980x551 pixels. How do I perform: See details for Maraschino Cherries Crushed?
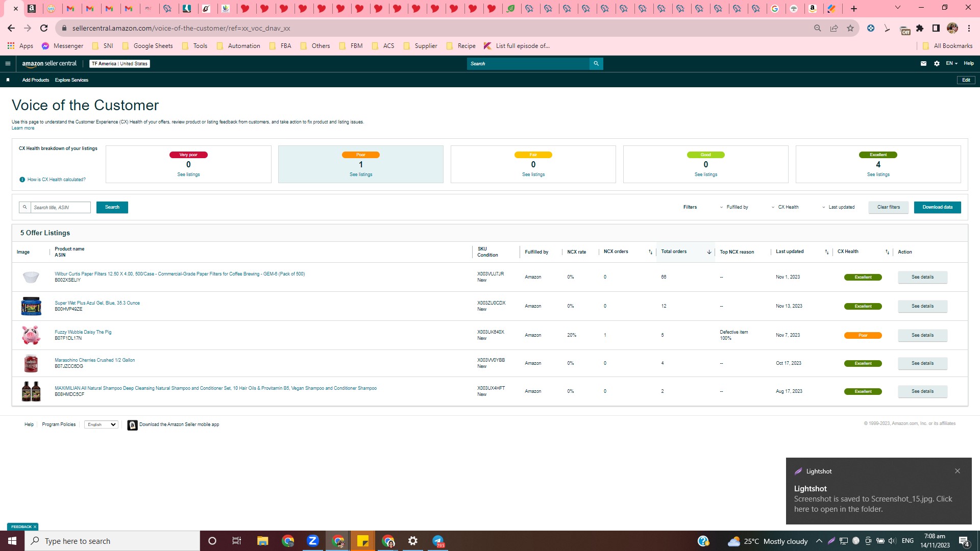coord(923,364)
